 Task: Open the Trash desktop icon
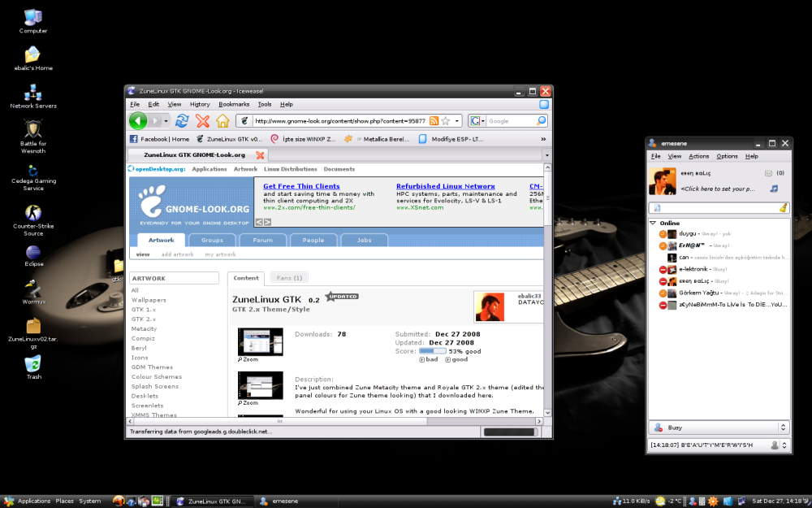point(33,367)
